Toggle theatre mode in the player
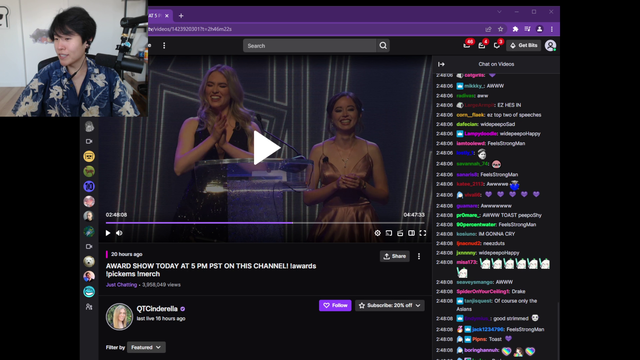This screenshot has width=640, height=360. (411, 233)
